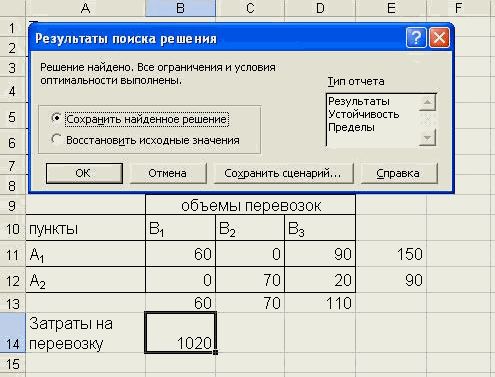Click the Справка button

coord(399,173)
